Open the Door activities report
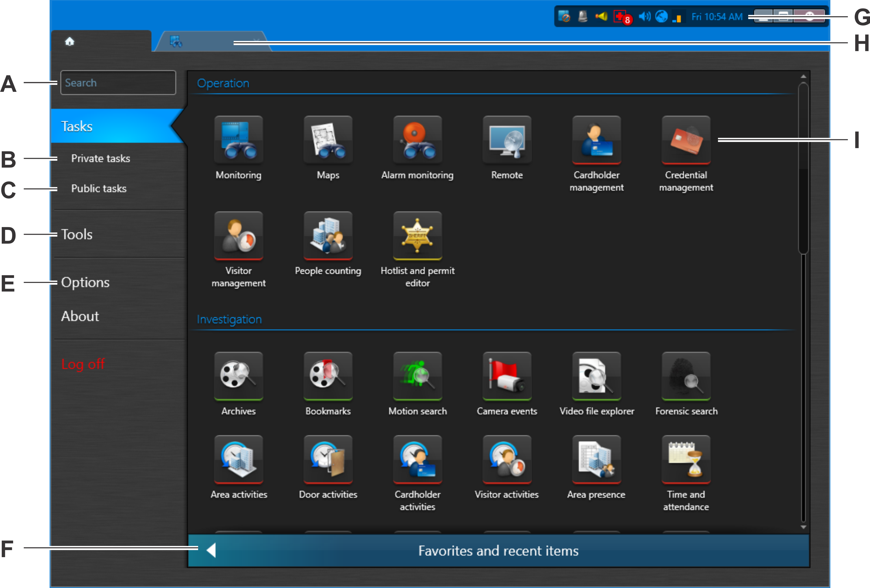The image size is (870, 588). (328, 460)
